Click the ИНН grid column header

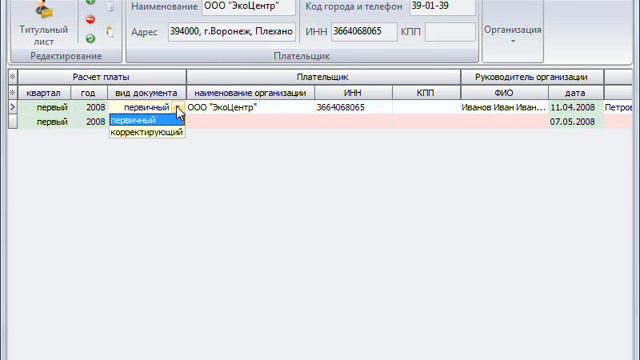353,93
